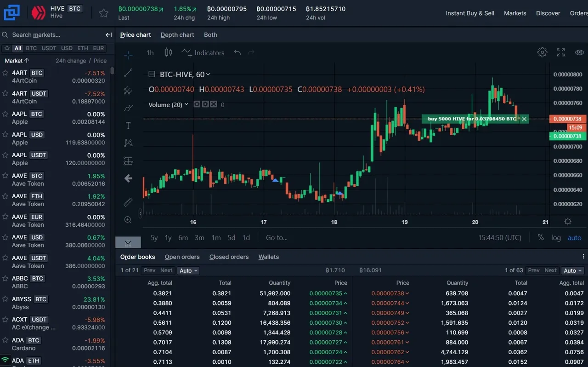Filter markets by BTC
This screenshot has height=367, width=588.
pyautogui.click(x=31, y=48)
